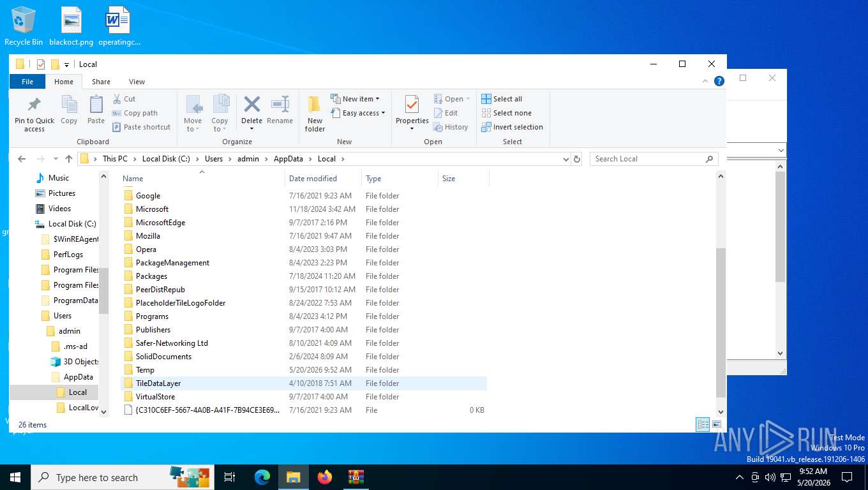Screen dimensions: 868x490
Task: Switch to the View tab
Action: [137, 82]
